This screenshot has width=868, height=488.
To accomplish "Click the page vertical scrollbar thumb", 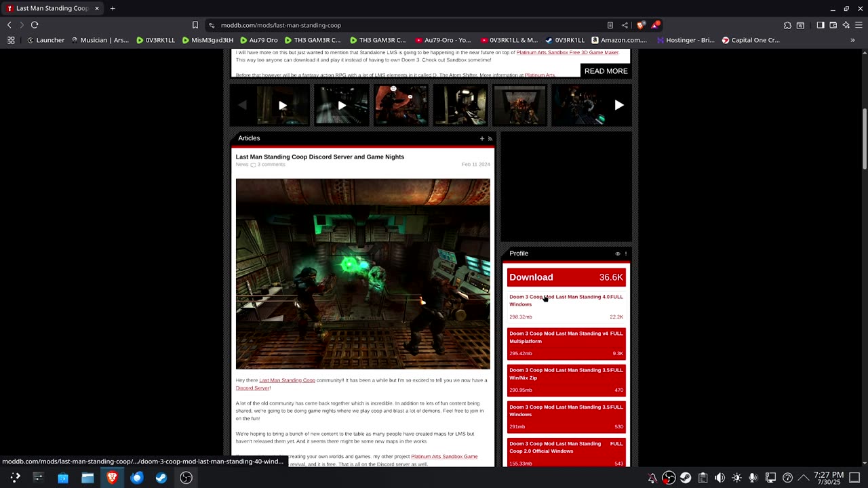I will coord(865,139).
